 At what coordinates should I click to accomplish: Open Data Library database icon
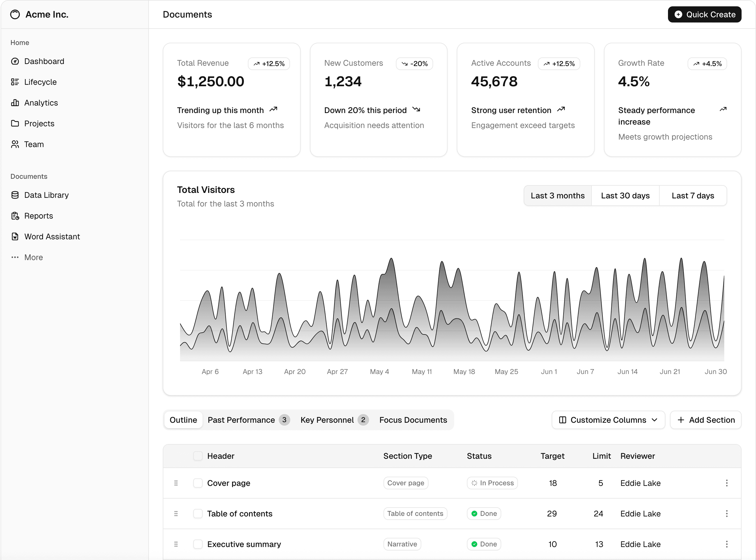15,195
